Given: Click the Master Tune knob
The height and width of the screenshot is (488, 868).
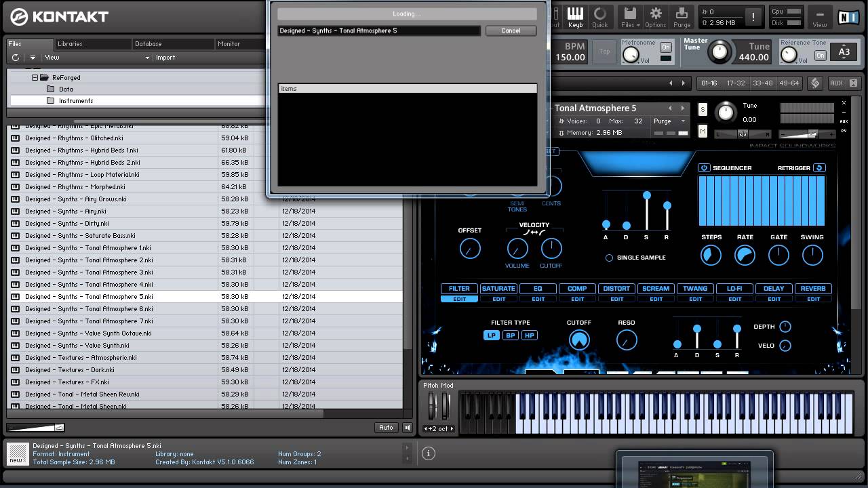Looking at the screenshot, I should [720, 52].
